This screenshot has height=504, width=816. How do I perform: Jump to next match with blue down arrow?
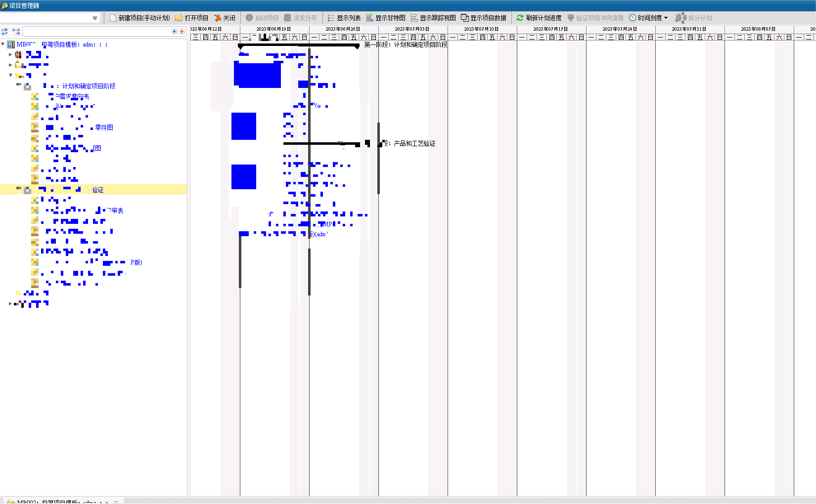[x=174, y=31]
